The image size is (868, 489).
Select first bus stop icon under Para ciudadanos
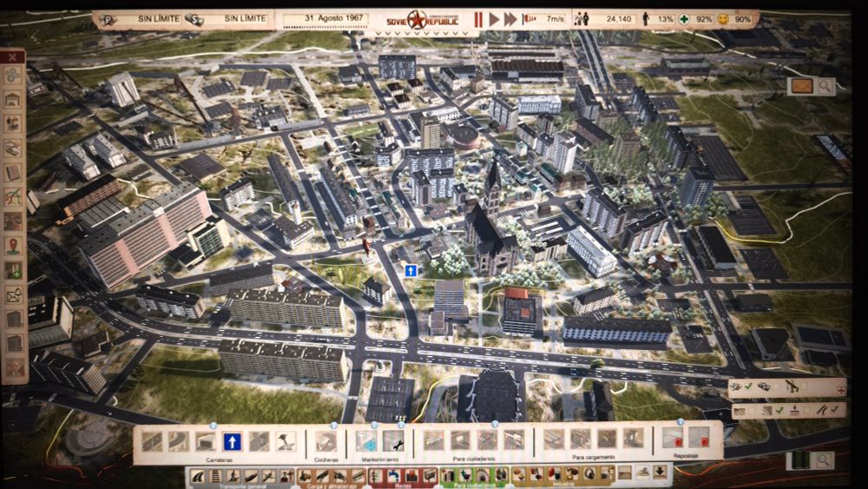tap(433, 441)
